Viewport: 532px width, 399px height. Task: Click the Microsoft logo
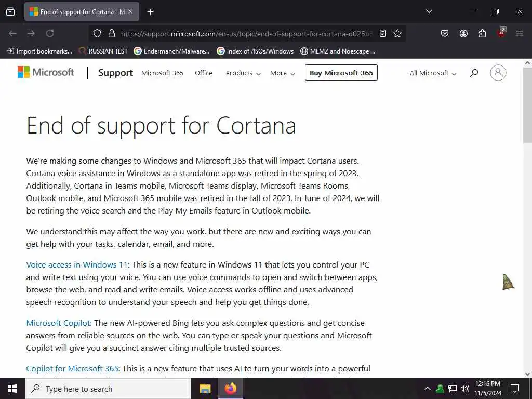pyautogui.click(x=46, y=72)
